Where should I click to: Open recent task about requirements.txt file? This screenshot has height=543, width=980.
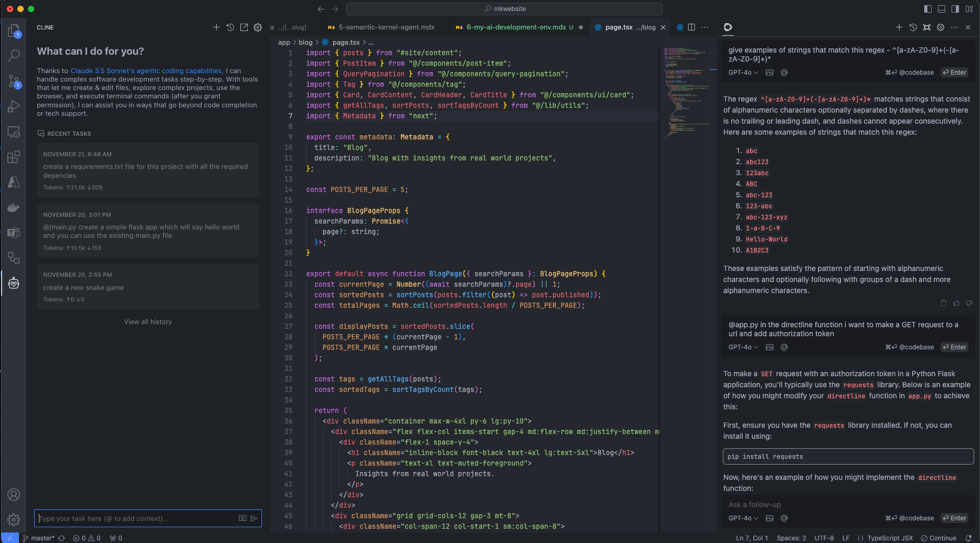[x=148, y=170]
